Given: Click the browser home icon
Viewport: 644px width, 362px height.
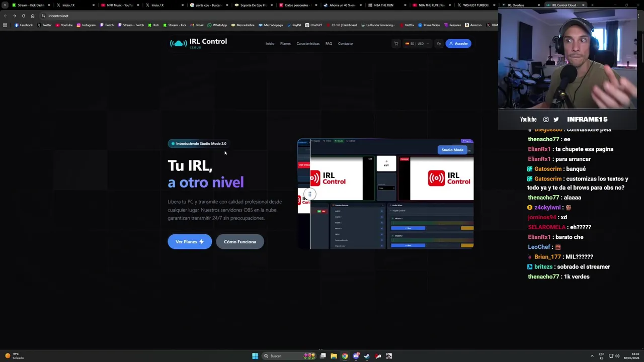Looking at the screenshot, I should click(x=32, y=16).
